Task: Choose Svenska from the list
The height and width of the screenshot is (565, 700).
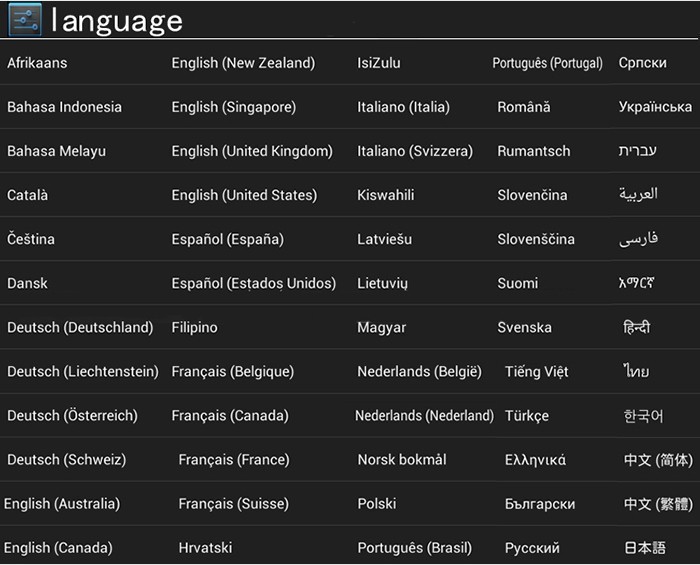Action: click(x=524, y=327)
